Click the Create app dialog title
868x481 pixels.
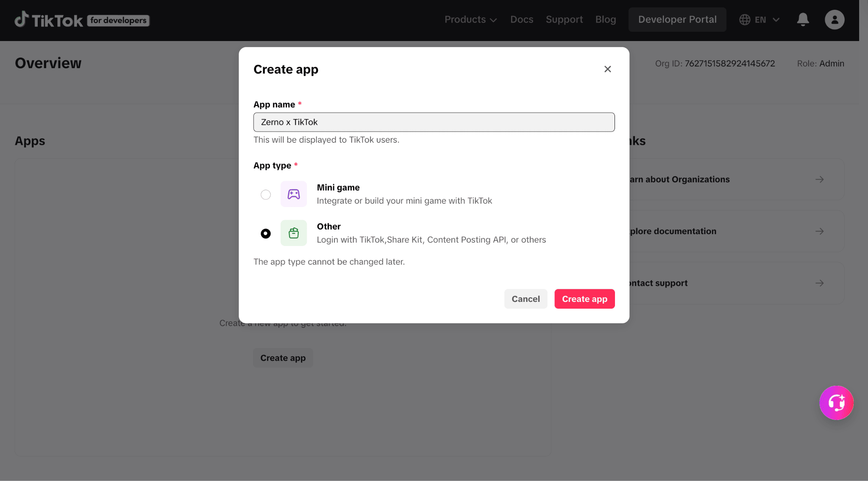[286, 69]
